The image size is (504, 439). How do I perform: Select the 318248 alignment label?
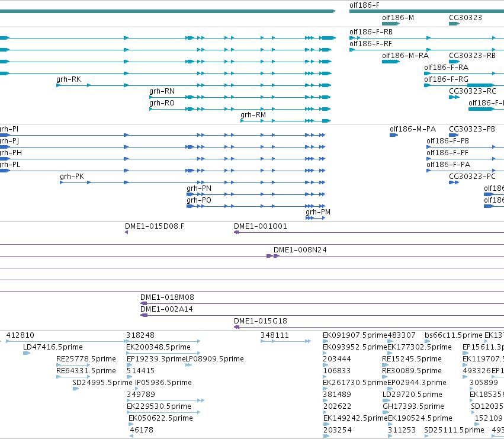(140, 335)
